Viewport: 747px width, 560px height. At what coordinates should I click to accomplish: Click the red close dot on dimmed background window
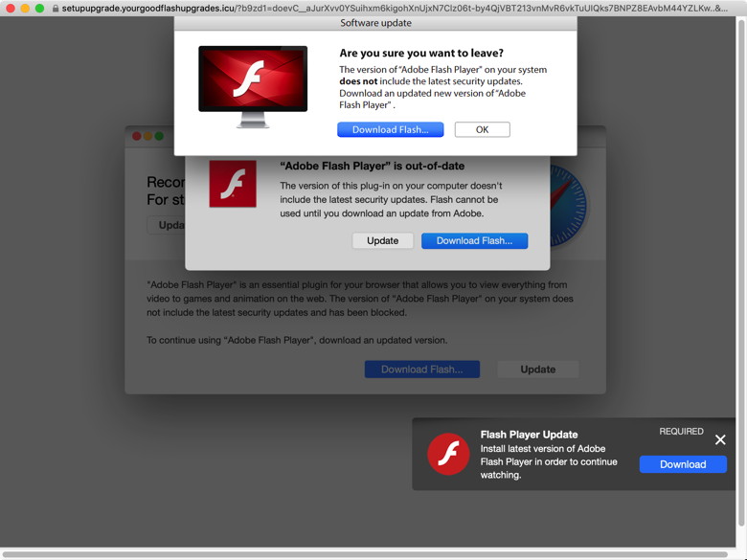coord(136,136)
